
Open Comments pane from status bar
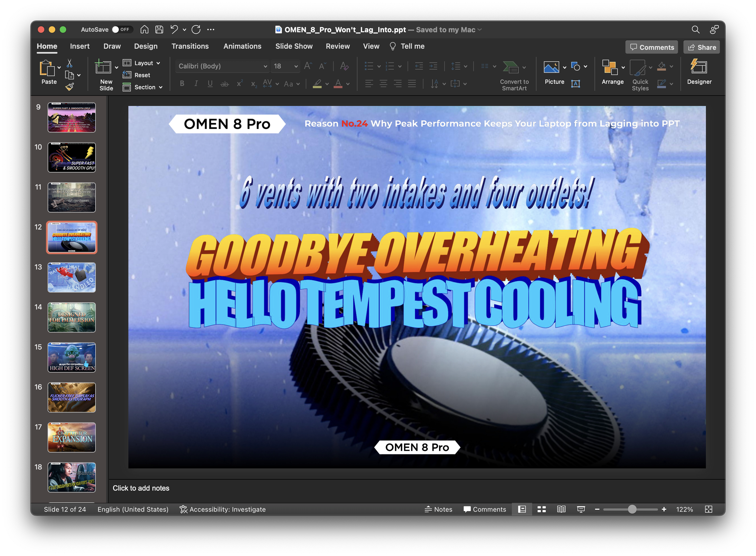(484, 509)
